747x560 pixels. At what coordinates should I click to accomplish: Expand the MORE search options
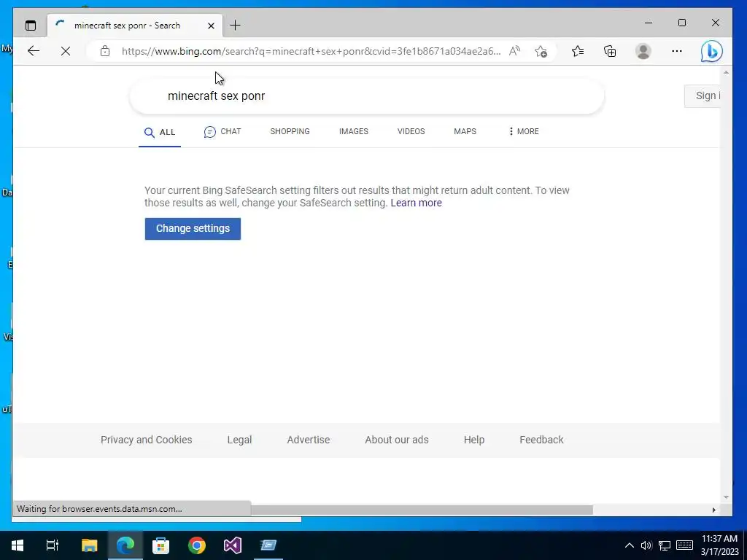[x=524, y=131]
